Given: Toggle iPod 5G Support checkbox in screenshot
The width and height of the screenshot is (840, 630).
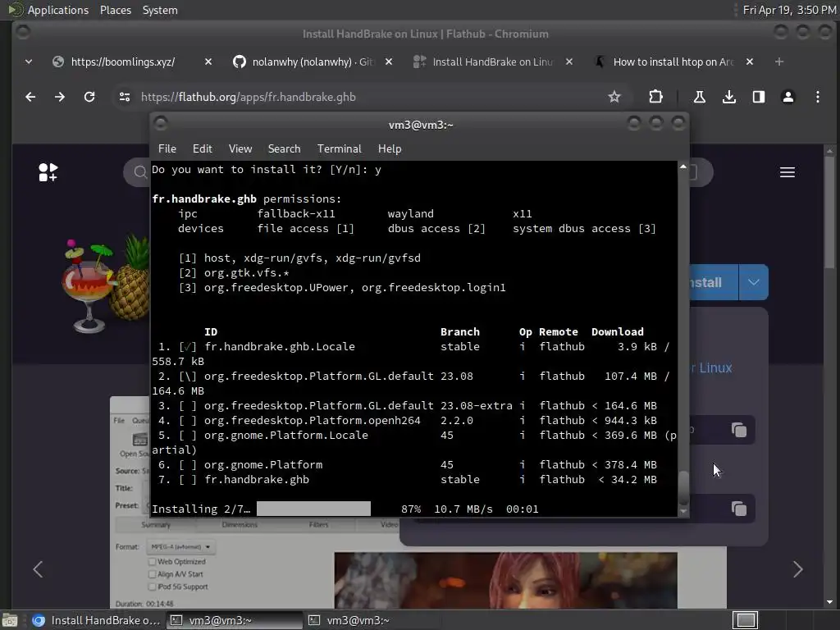Looking at the screenshot, I should pos(152,587).
